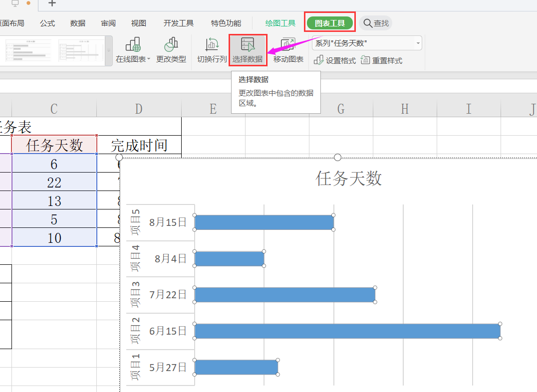The width and height of the screenshot is (537, 392).
Task: Click Move Chart (移动图表) icon
Action: (288, 44)
